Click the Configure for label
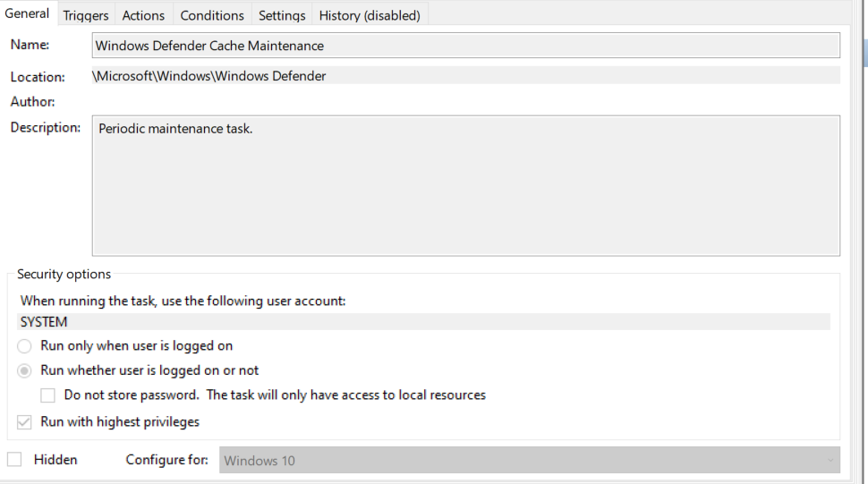The image size is (868, 484). [166, 460]
